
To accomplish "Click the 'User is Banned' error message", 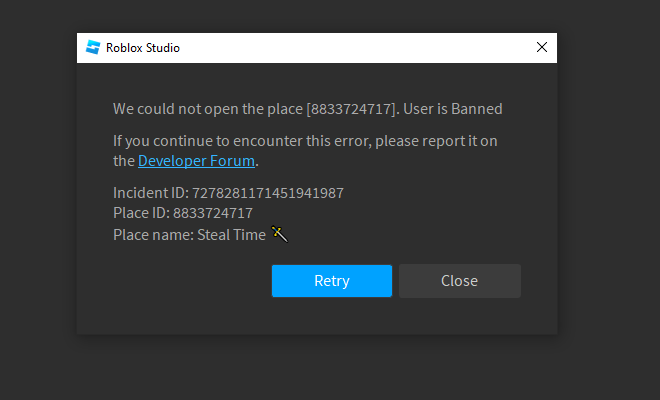I will tap(453, 109).
